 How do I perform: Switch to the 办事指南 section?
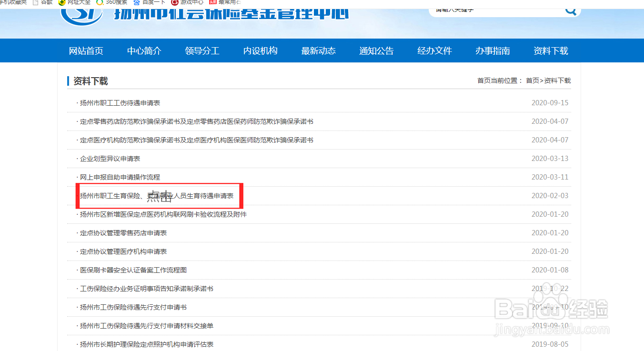(493, 50)
